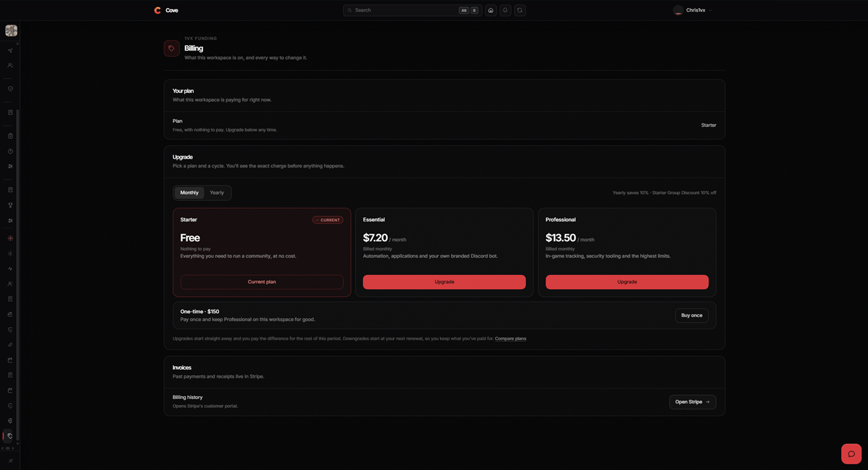
Task: Upgrade to the Essential plan
Action: 444,282
